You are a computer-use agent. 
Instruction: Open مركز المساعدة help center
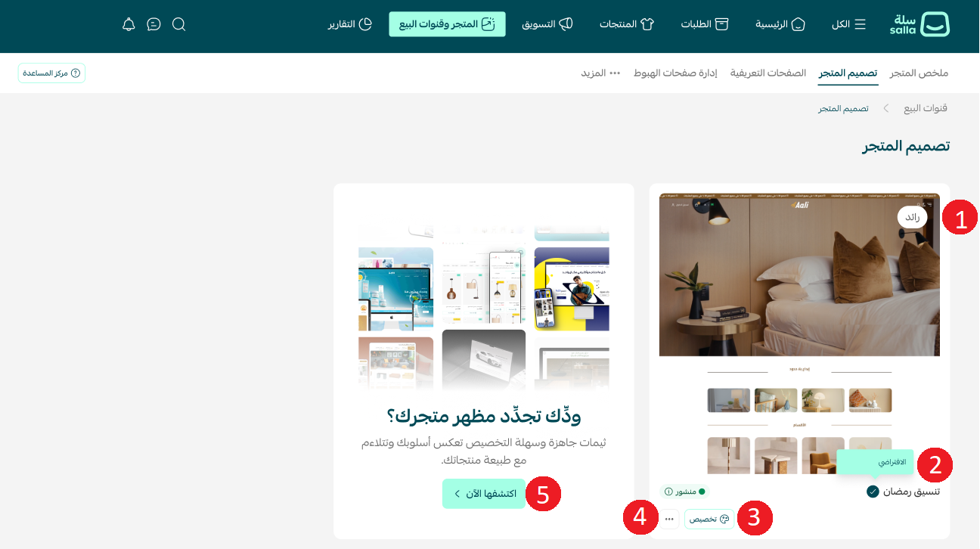(51, 73)
